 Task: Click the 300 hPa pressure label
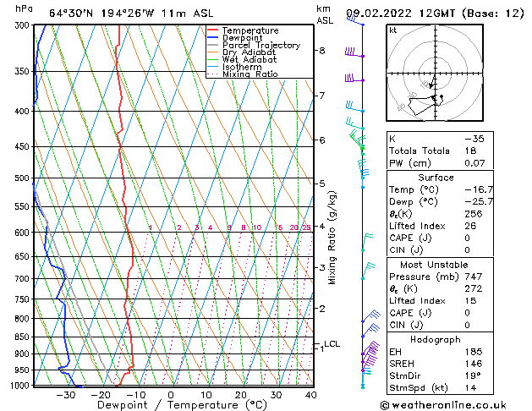pyautogui.click(x=24, y=25)
